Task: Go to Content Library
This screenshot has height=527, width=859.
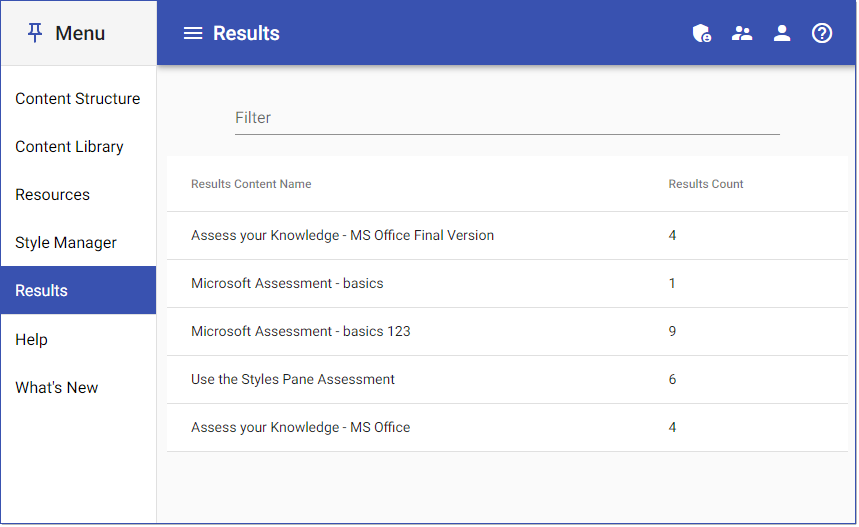Action: click(78, 147)
